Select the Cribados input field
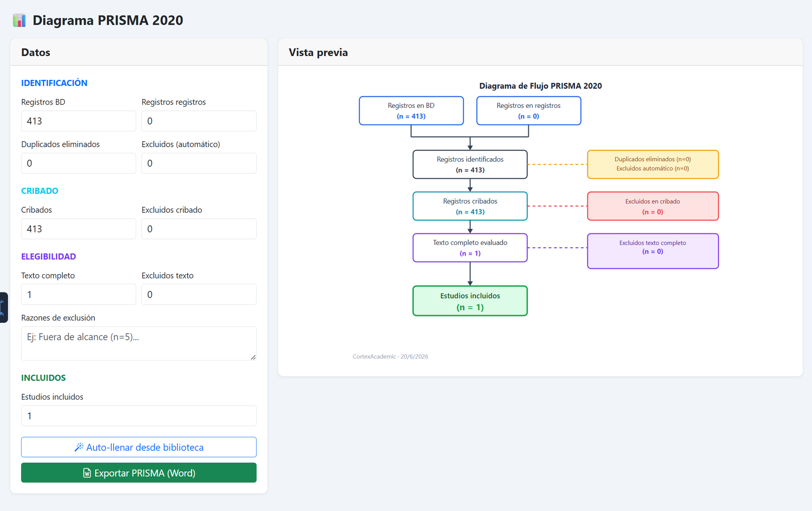812x511 pixels. pos(79,229)
